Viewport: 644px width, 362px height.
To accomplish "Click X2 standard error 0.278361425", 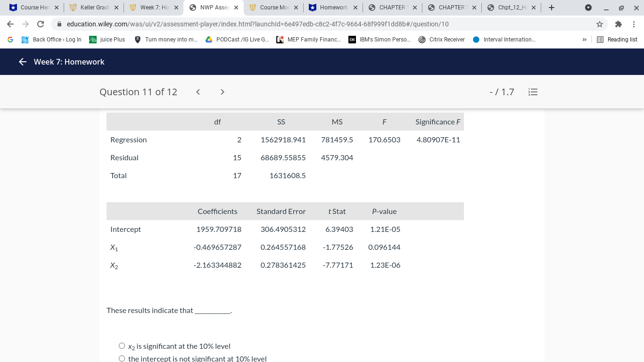I will click(x=283, y=265).
